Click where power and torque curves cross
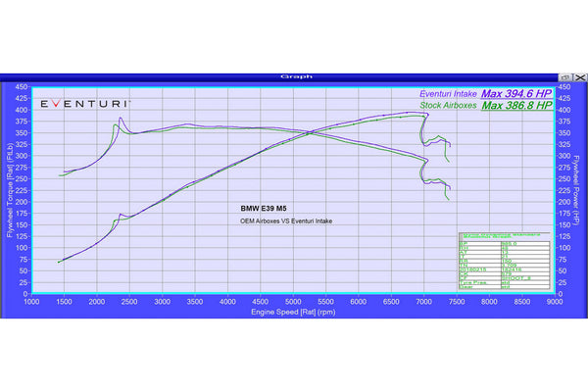588x392 pixels. click(310, 132)
